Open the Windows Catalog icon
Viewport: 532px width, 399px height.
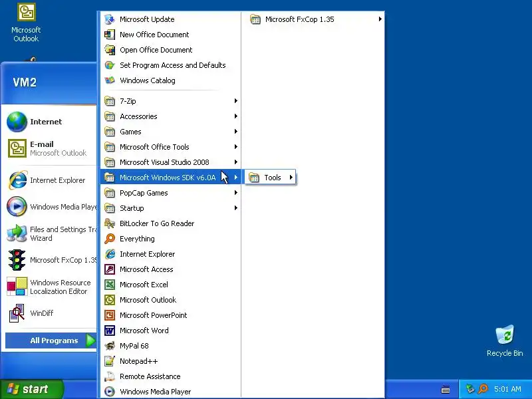[x=110, y=80]
